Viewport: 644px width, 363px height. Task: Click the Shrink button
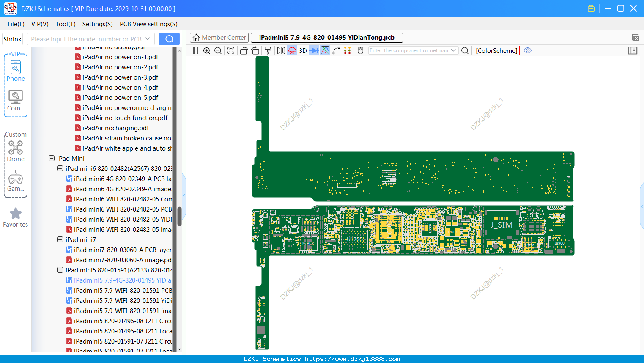13,39
